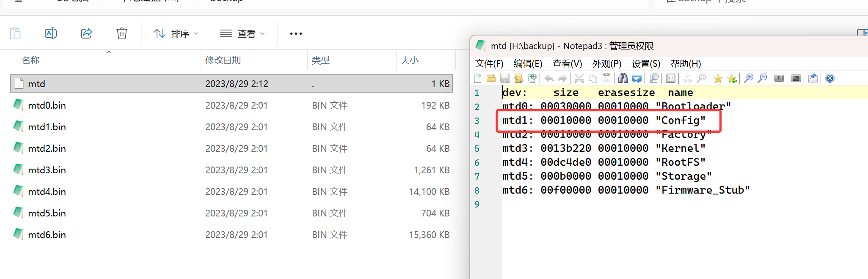The image size is (868, 279).
Task: Click the "Storage" text on line 7
Action: click(x=683, y=176)
